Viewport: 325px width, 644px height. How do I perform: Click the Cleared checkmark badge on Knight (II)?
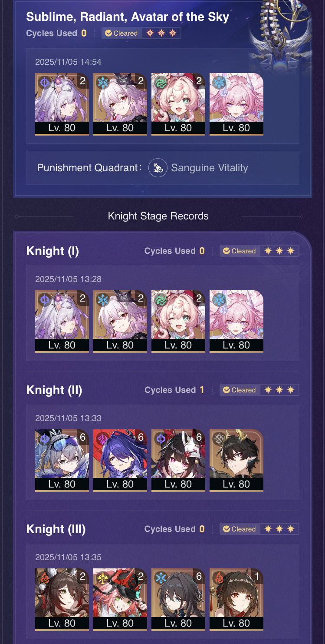tap(240, 390)
